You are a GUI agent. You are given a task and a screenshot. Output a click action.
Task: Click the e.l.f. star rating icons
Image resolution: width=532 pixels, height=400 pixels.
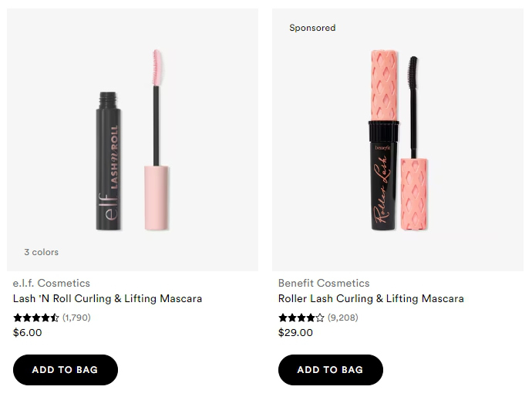pos(36,318)
